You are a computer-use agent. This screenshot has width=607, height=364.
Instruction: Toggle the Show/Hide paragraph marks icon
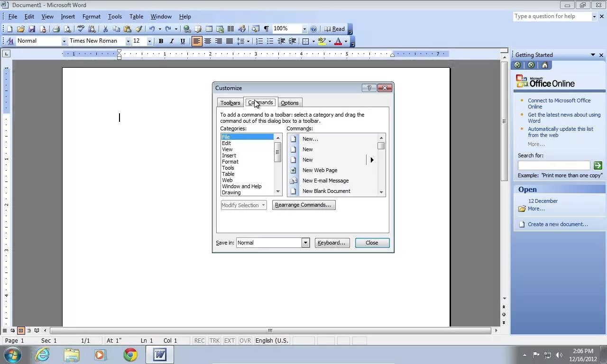coord(267,29)
